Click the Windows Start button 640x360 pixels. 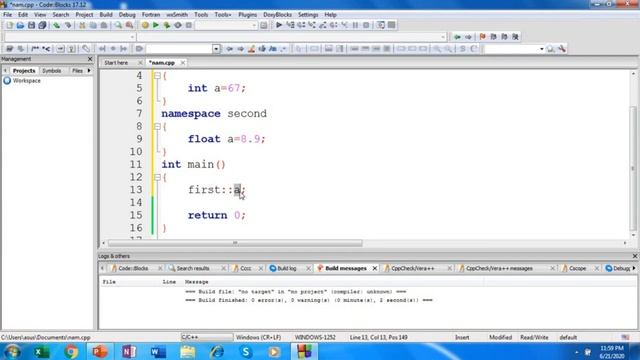12,351
